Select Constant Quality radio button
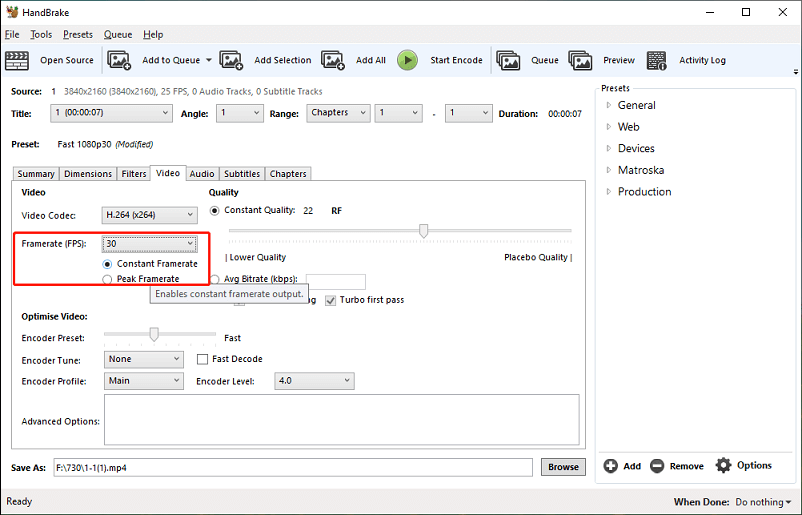 point(214,211)
